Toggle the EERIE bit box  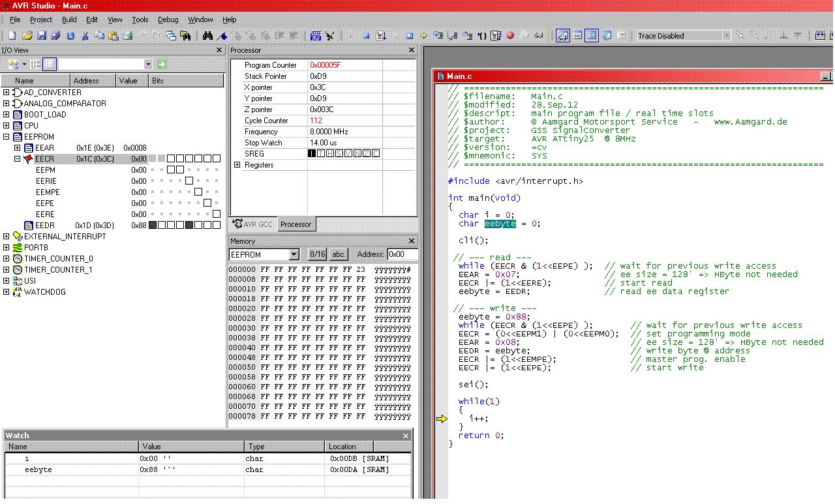189,181
